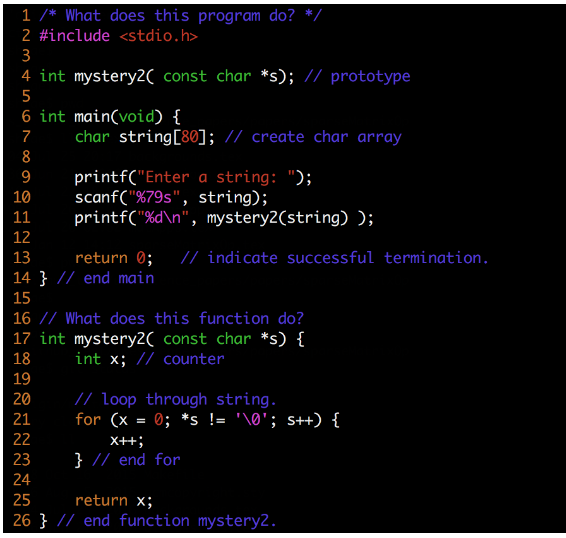Viewport: 566px width, 538px height.
Task: Click the "// counter" comment on line 18
Action: (x=180, y=359)
